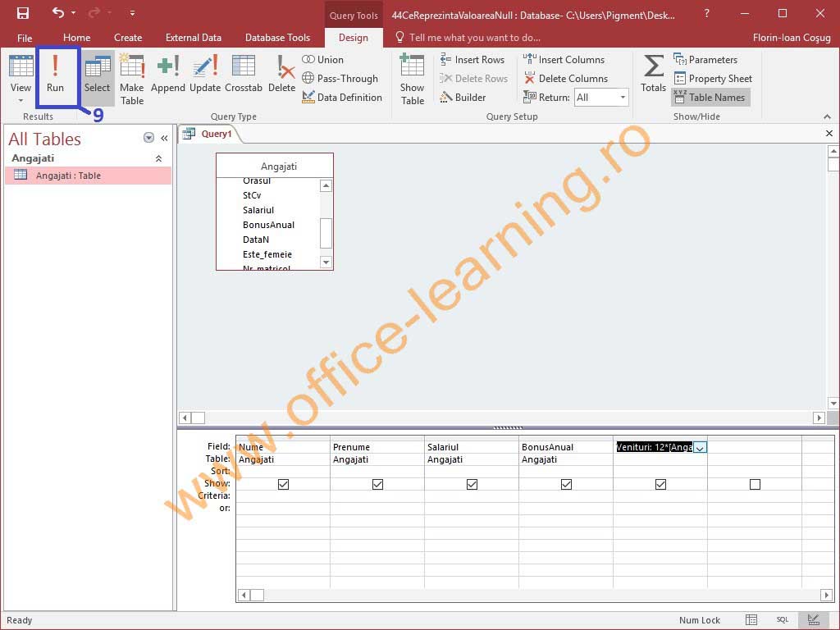The height and width of the screenshot is (630, 840).
Task: Open the Florin-Ioan Coșug account menu
Action: click(792, 38)
